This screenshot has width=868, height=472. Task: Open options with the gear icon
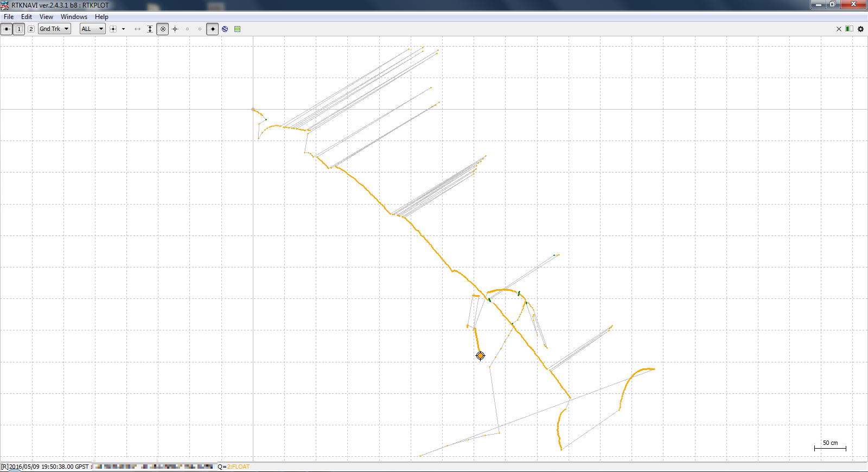click(860, 29)
